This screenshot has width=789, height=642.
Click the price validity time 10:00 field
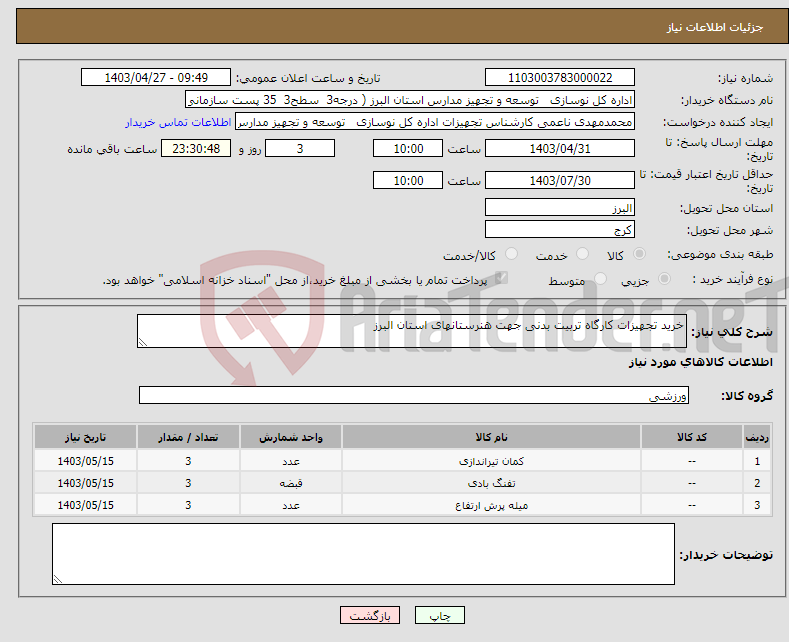coord(408,180)
